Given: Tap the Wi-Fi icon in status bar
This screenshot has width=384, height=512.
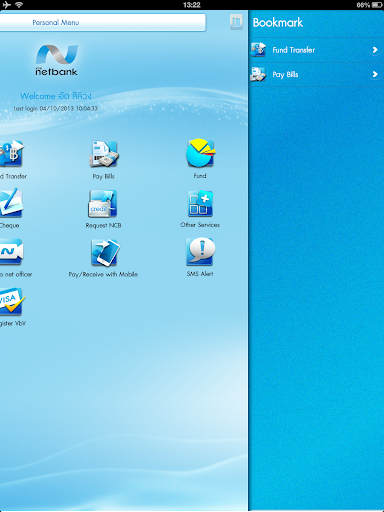Looking at the screenshot, I should [x=19, y=5].
